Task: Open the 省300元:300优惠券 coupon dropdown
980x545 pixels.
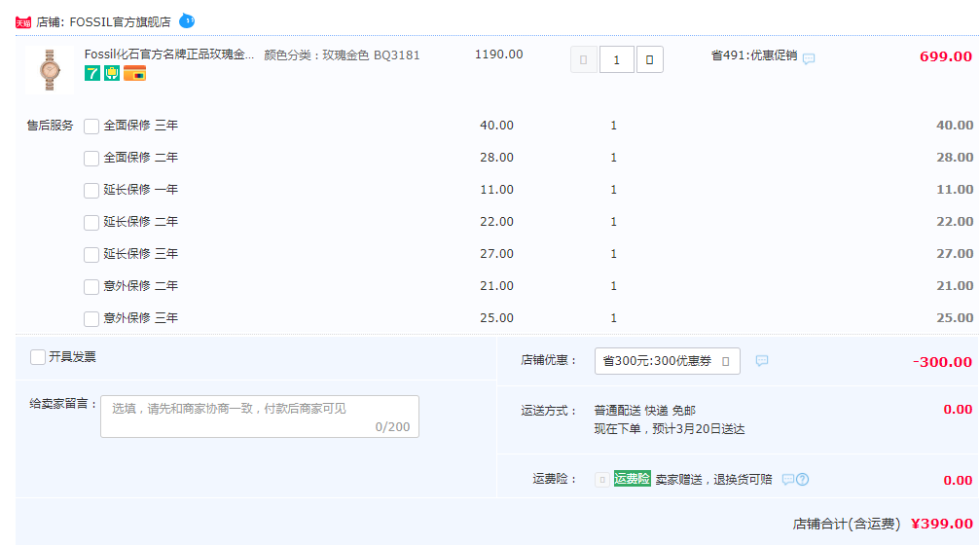Action: 667,361
